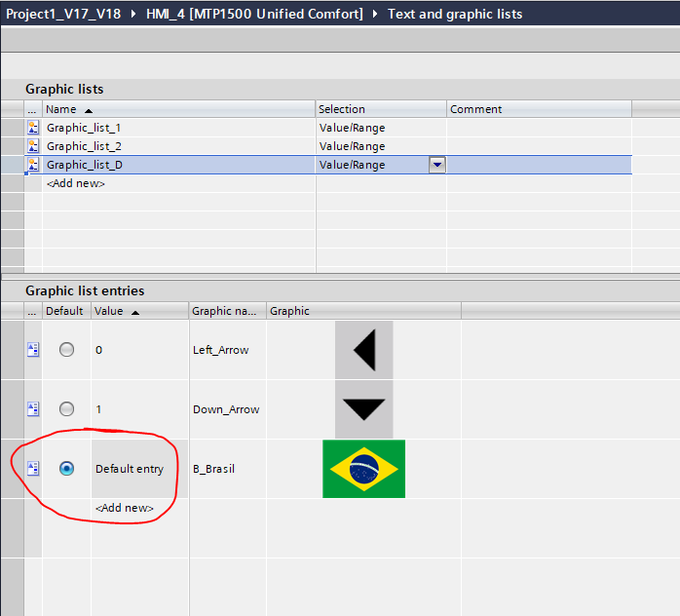The height and width of the screenshot is (616, 680).
Task: Click the Brazil flag graphic
Action: [363, 469]
